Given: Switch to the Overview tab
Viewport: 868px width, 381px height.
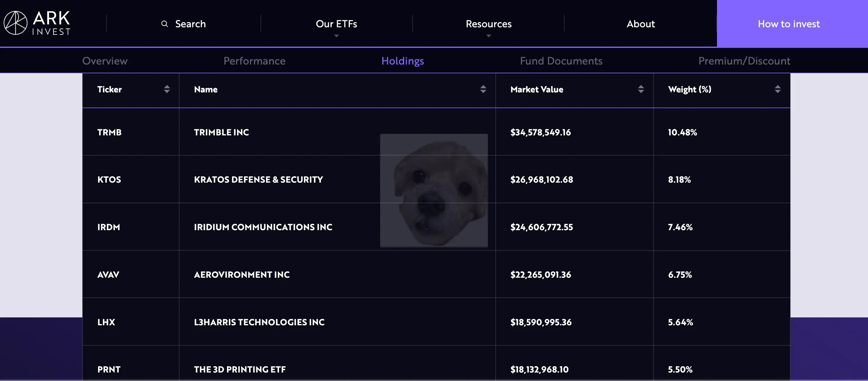Looking at the screenshot, I should coord(105,61).
